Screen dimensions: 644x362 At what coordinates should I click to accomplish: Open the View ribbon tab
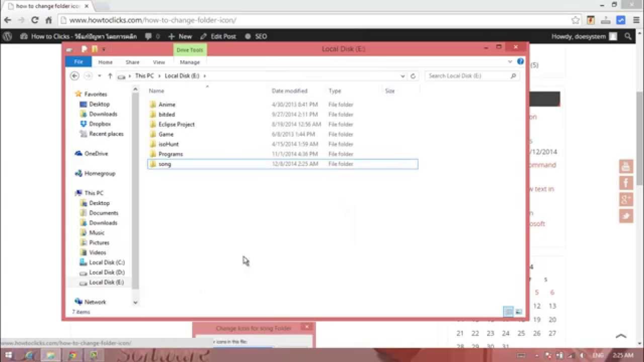[159, 62]
